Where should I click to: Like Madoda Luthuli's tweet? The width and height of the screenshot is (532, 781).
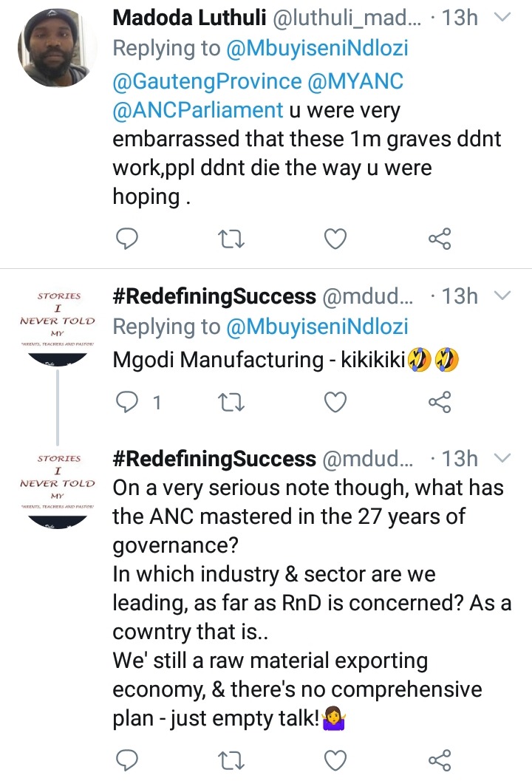[x=335, y=239]
